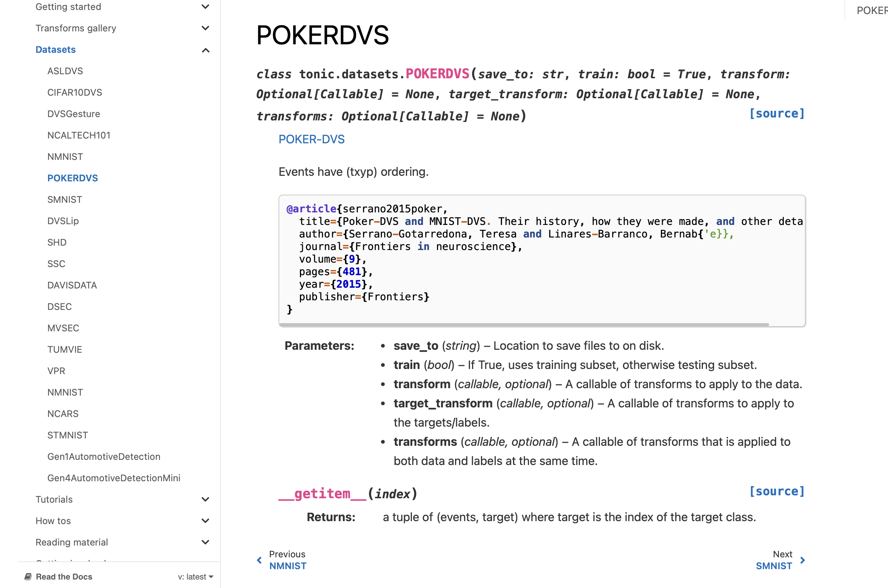Open [source] link for __getitem__ method
Image resolution: width=888 pixels, height=588 pixels.
[x=776, y=492]
